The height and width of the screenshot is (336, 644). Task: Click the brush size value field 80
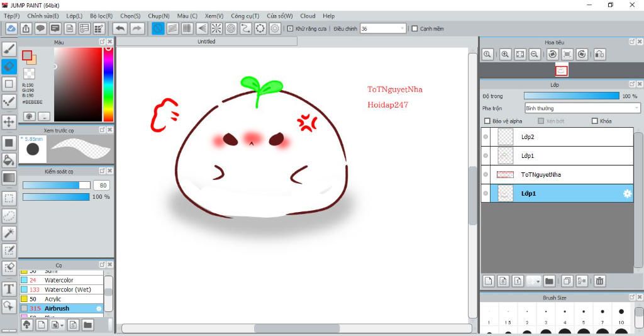pos(101,185)
